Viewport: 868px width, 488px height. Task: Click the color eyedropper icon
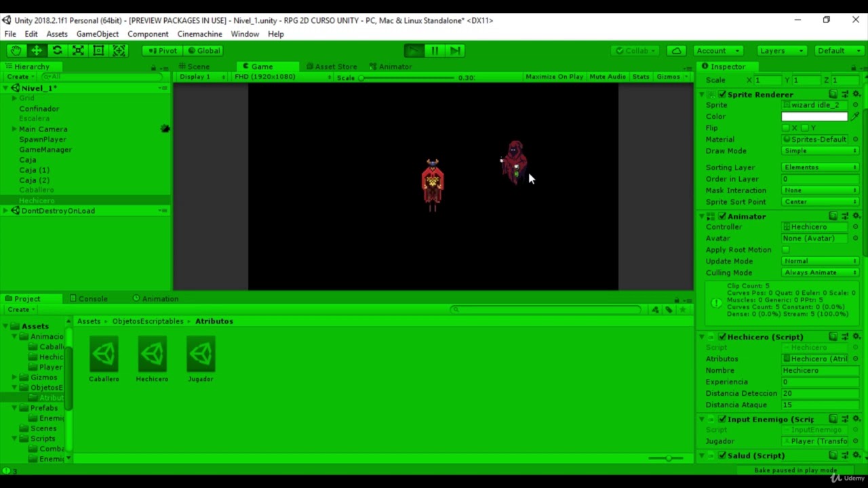(x=856, y=117)
